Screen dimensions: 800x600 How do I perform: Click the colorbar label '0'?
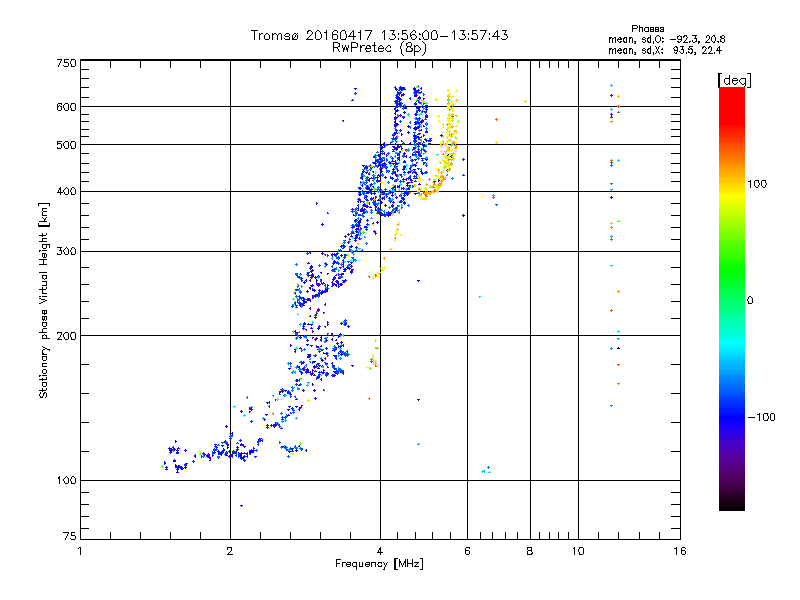pyautogui.click(x=750, y=300)
